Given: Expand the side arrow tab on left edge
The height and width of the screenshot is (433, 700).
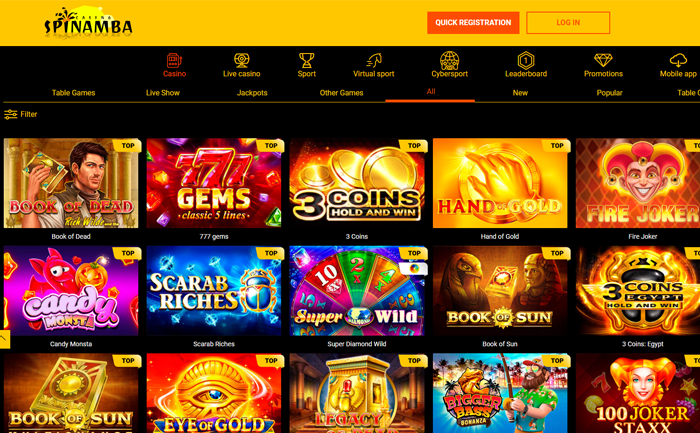Looking at the screenshot, I should [x=4, y=339].
